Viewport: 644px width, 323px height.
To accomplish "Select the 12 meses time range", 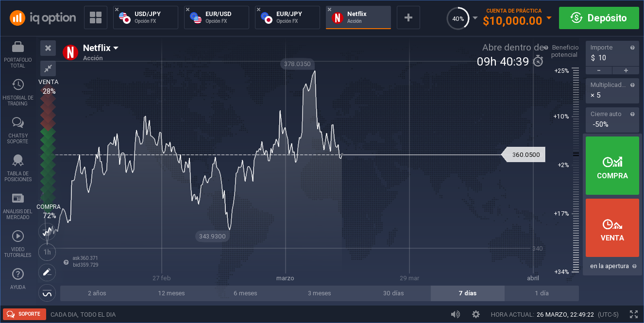I will coord(171,293).
